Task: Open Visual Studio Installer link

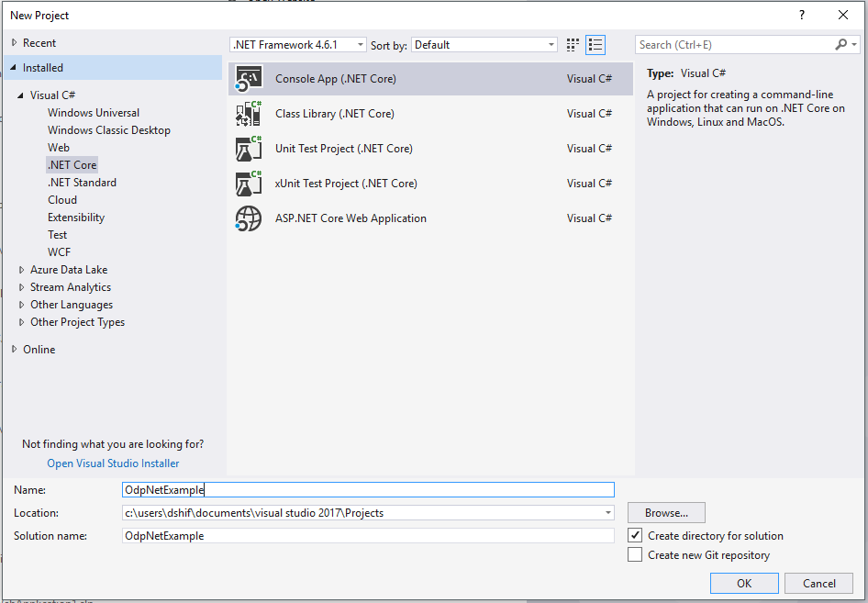Action: (x=113, y=463)
